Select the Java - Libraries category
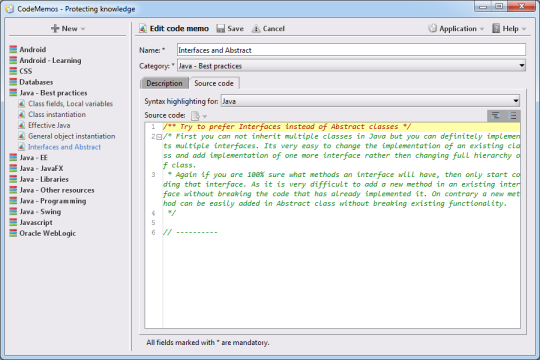 coord(44,179)
